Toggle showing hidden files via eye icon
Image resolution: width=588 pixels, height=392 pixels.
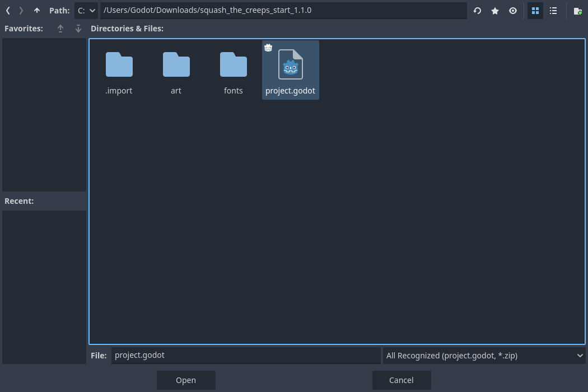(512, 11)
